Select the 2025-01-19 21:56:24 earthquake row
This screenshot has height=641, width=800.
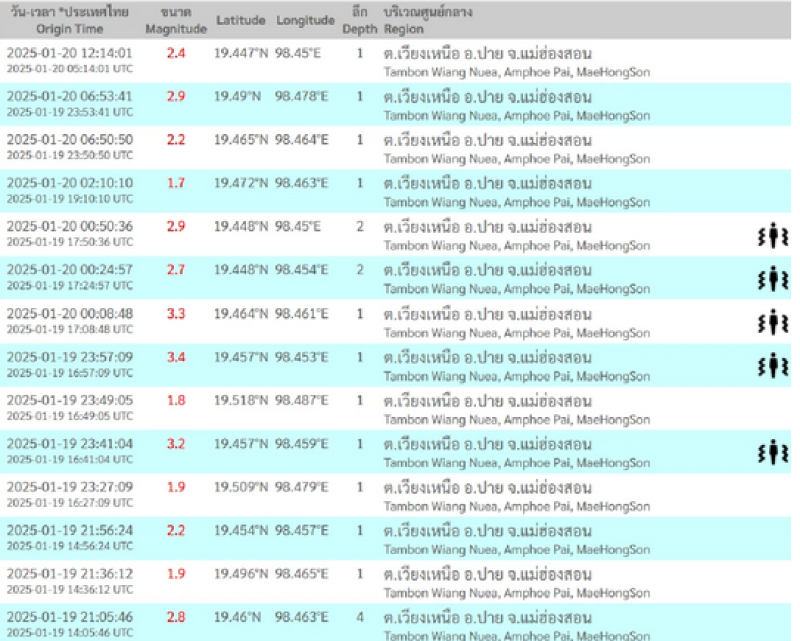(x=69, y=530)
